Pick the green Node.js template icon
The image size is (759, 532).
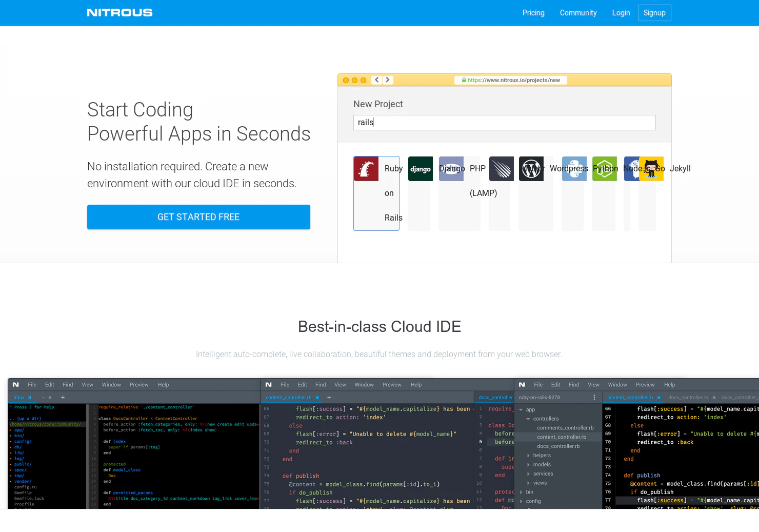[x=605, y=169]
